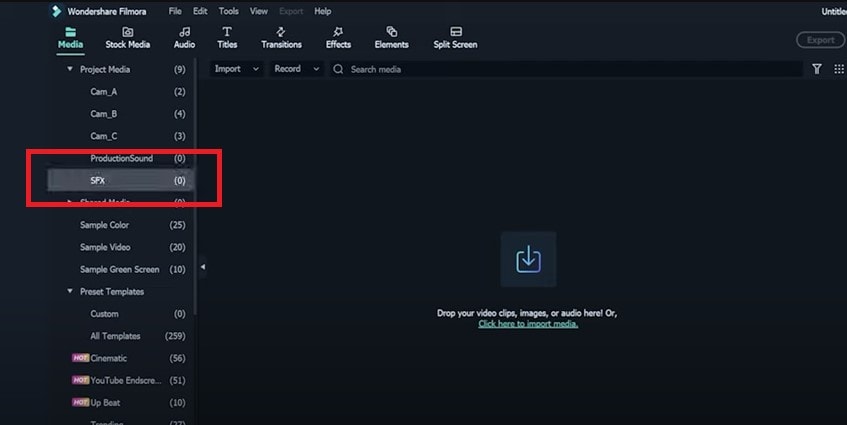Collapse the Preset Templates group

pyautogui.click(x=70, y=291)
